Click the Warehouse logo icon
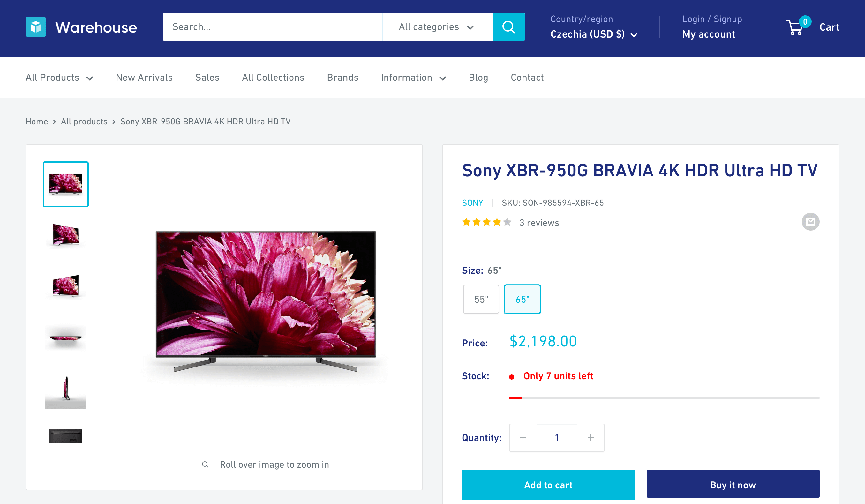 (x=36, y=27)
